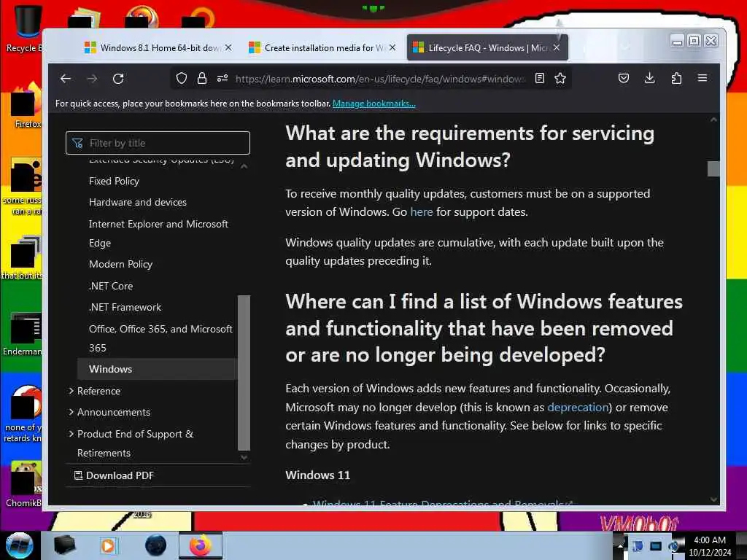Open the Enderman desktop icon
747x560 pixels.
point(24,333)
